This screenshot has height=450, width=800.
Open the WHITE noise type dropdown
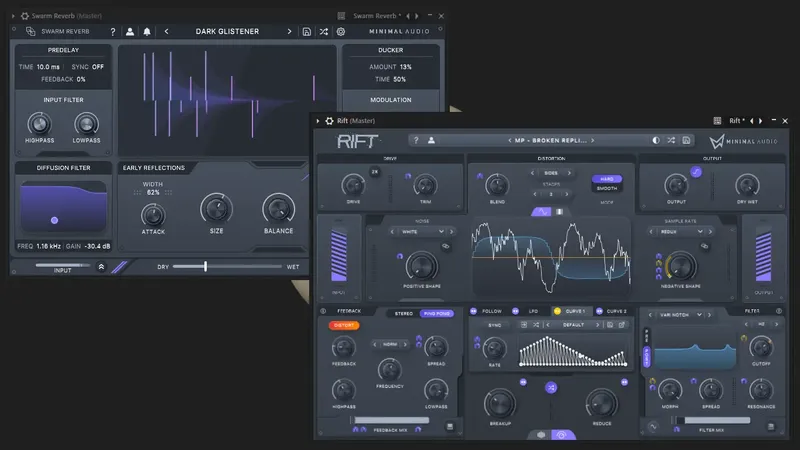422,232
